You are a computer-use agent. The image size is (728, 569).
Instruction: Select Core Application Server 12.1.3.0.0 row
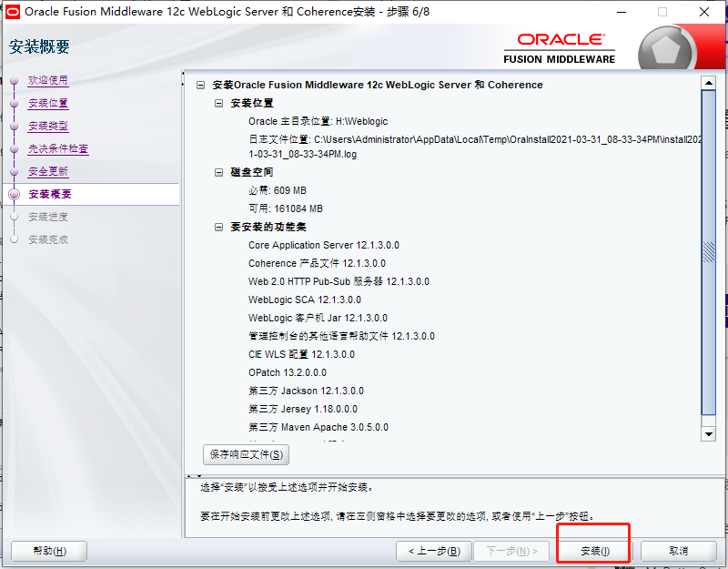tap(324, 245)
